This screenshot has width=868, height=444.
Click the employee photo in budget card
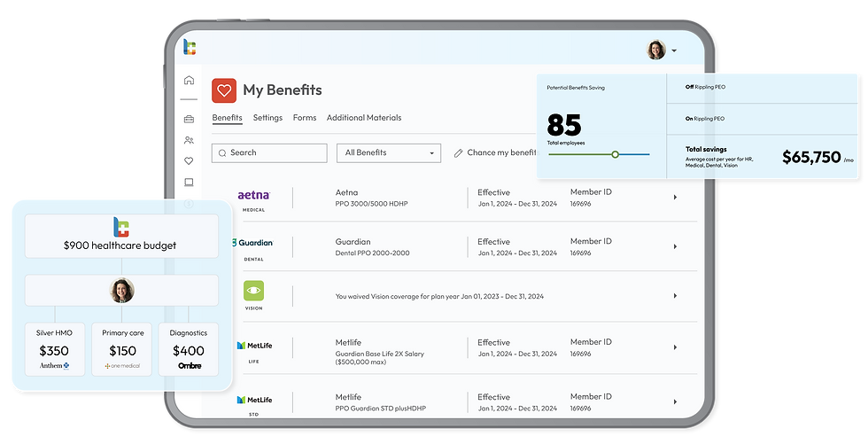pos(122,291)
